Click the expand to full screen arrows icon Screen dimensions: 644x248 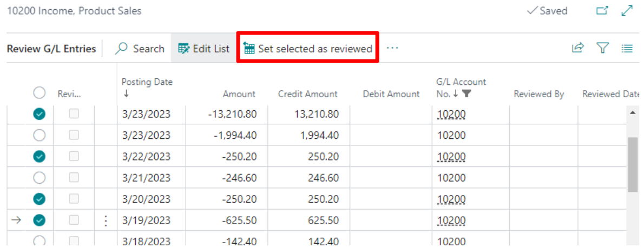(x=627, y=11)
